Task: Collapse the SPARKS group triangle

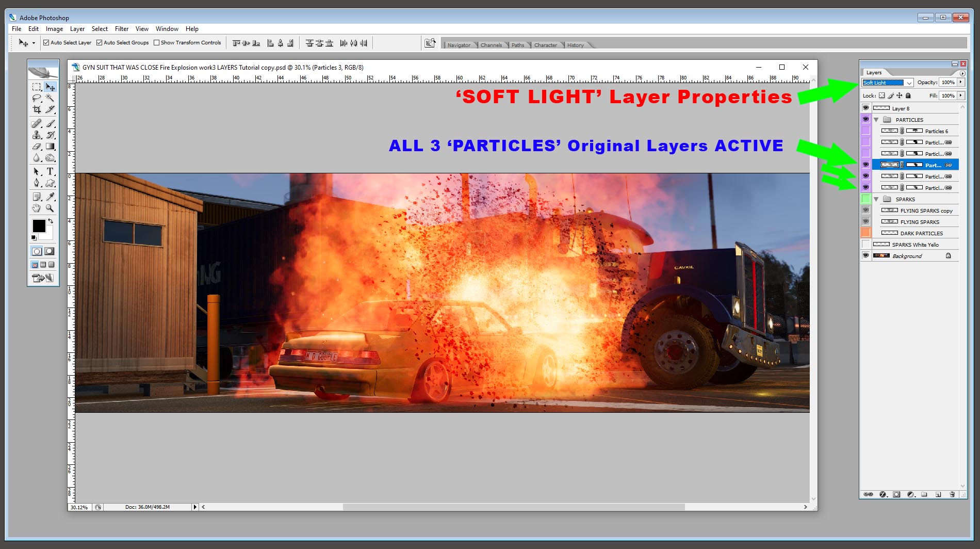Action: (876, 199)
